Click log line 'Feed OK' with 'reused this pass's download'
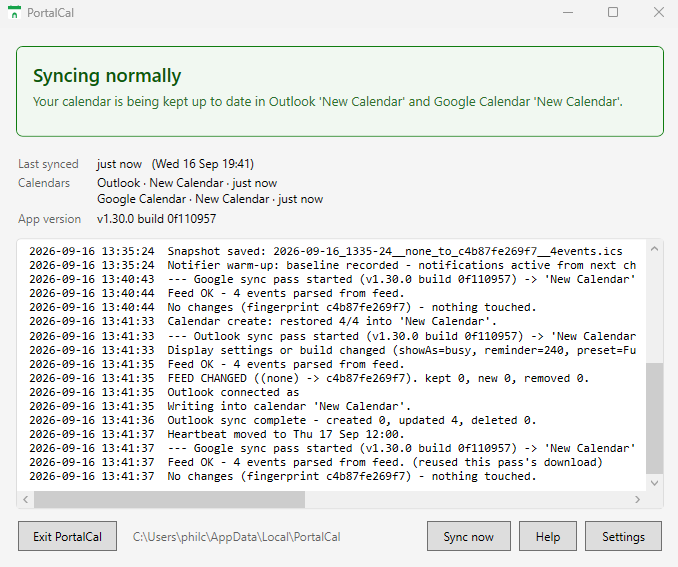This screenshot has width=678, height=567. click(x=316, y=462)
